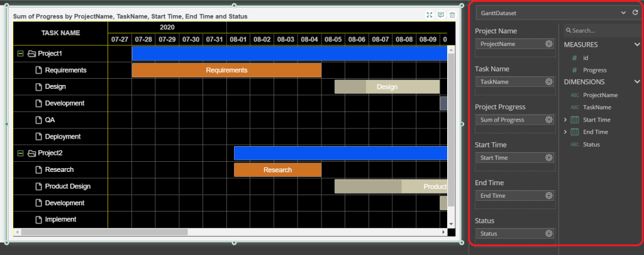Open settings gear for Sum of Progress
This screenshot has width=644, height=255.
[548, 120]
